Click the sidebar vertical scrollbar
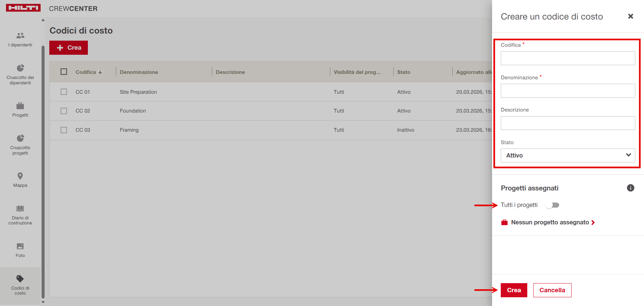The height and width of the screenshot is (306, 644). [43, 168]
